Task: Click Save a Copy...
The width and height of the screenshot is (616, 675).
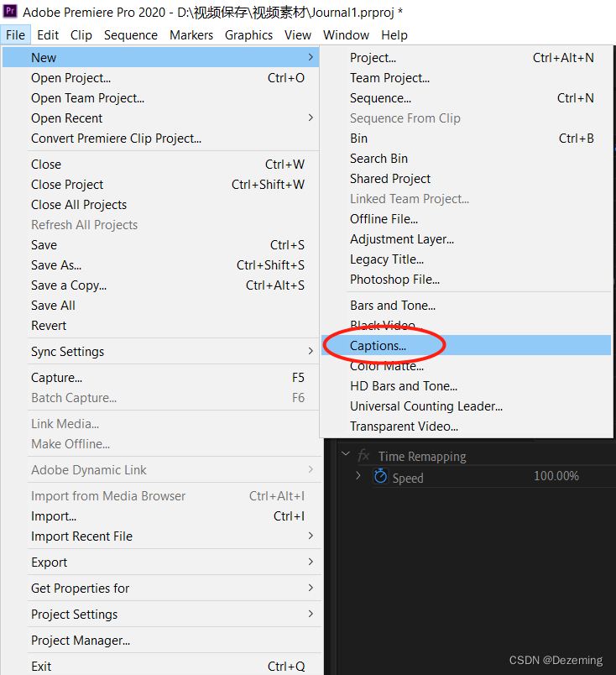Action: point(160,285)
